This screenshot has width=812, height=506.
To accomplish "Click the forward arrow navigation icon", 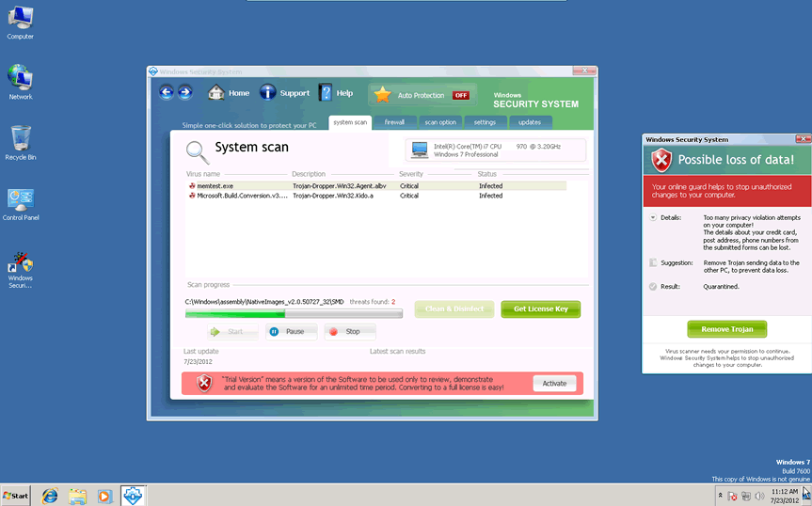I will click(x=184, y=92).
